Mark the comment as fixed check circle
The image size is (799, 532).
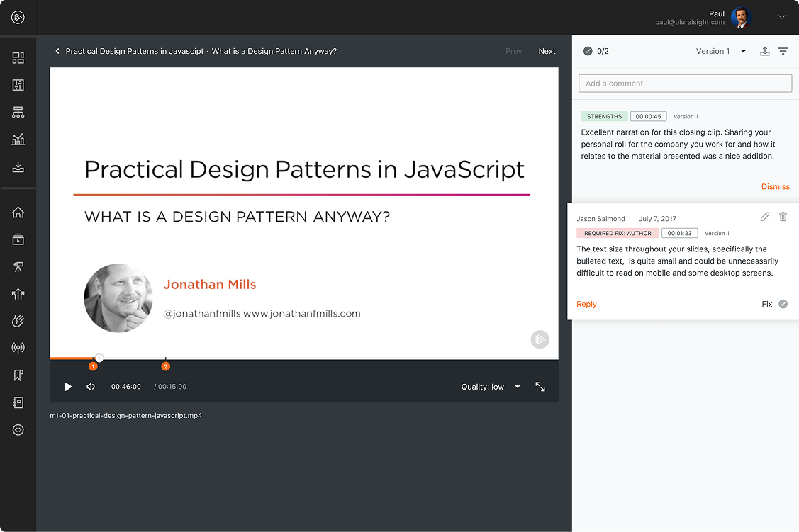[783, 304]
